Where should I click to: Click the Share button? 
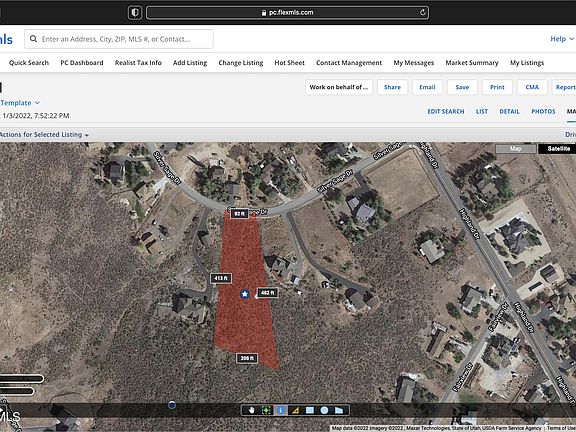pos(392,87)
